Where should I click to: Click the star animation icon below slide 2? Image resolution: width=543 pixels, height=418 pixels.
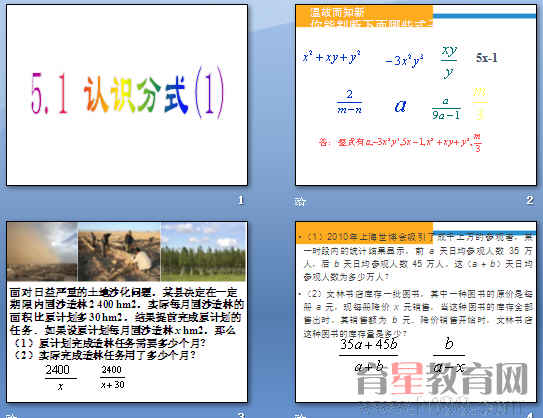coord(300,202)
